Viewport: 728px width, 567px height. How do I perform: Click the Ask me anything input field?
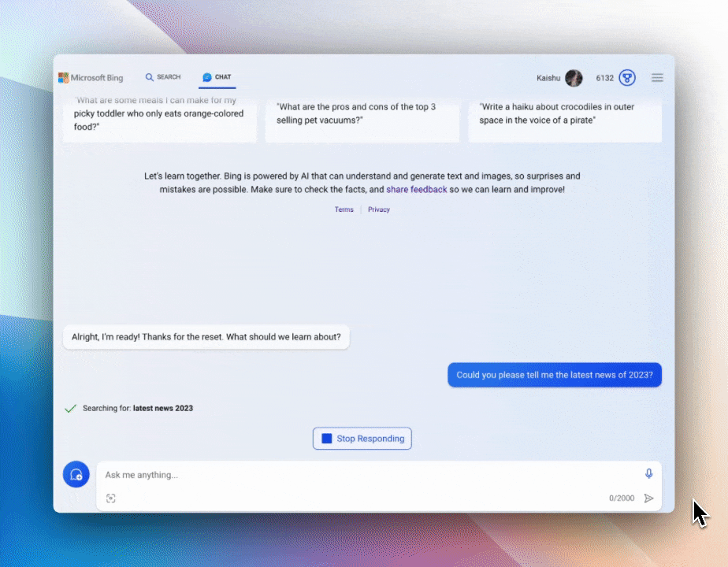tap(370, 475)
